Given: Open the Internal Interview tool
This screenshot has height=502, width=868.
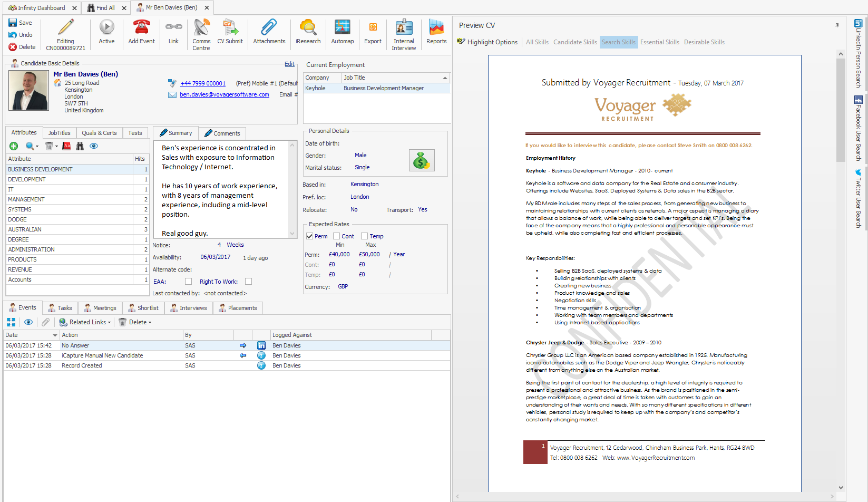Looking at the screenshot, I should [x=404, y=33].
